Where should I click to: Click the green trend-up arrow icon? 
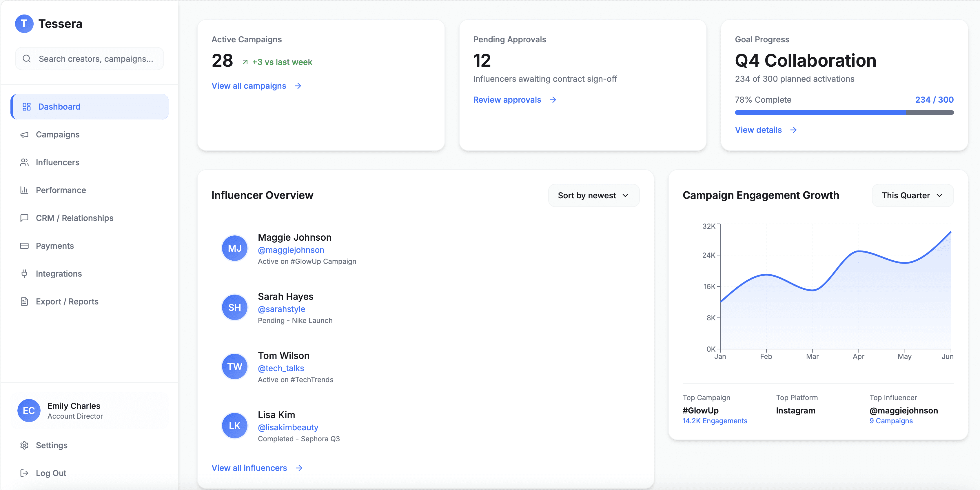[x=245, y=62]
